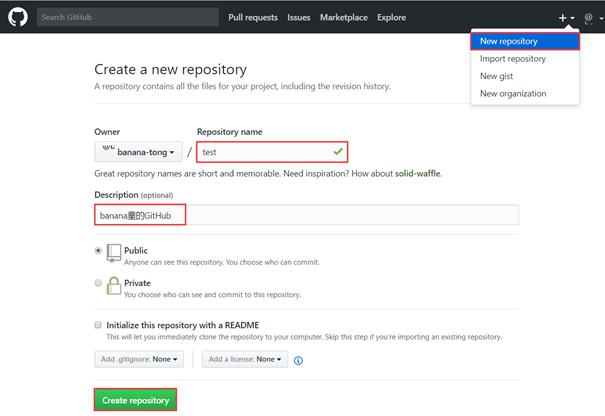
Task: Click the GitHub Octocat logo
Action: point(18,17)
